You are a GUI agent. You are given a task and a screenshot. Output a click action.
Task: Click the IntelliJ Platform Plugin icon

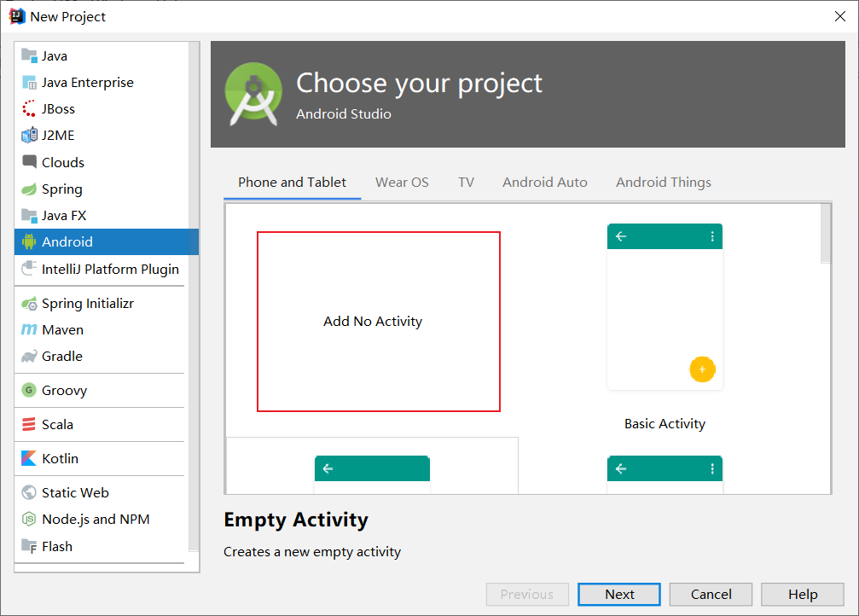[29, 269]
